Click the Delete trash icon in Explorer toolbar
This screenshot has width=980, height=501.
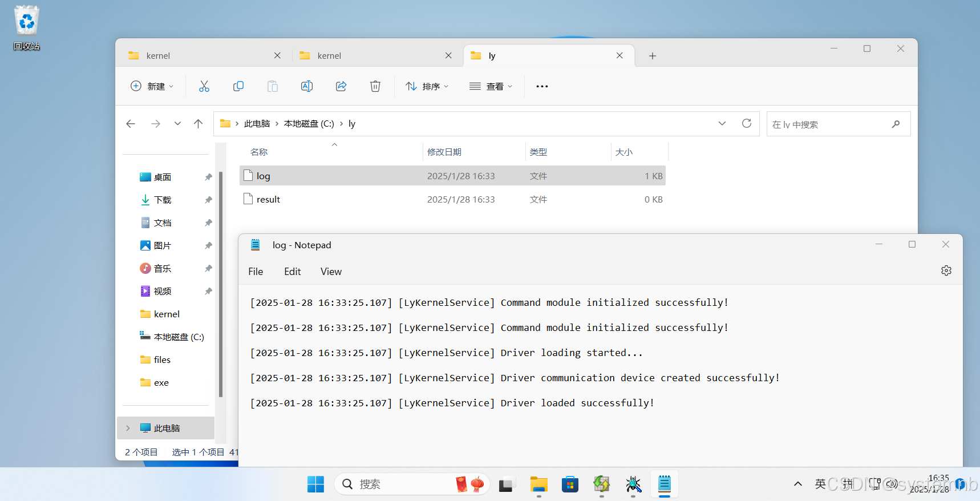point(375,86)
